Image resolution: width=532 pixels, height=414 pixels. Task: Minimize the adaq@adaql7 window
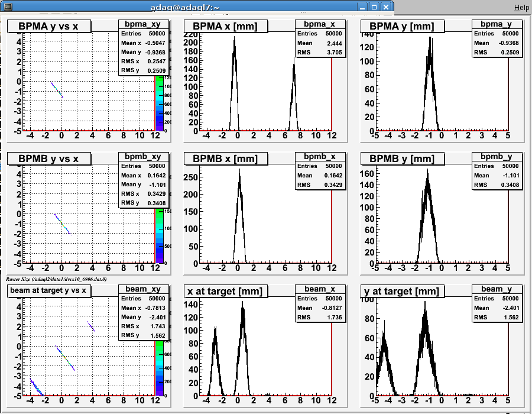(363, 7)
